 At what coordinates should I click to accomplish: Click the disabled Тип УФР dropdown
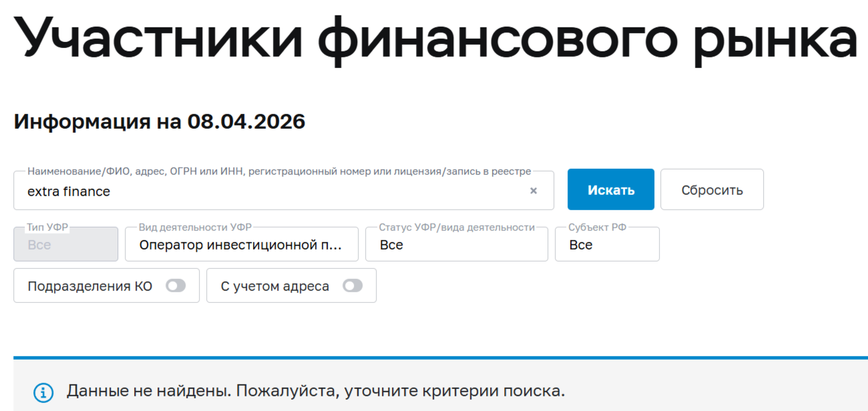click(65, 245)
